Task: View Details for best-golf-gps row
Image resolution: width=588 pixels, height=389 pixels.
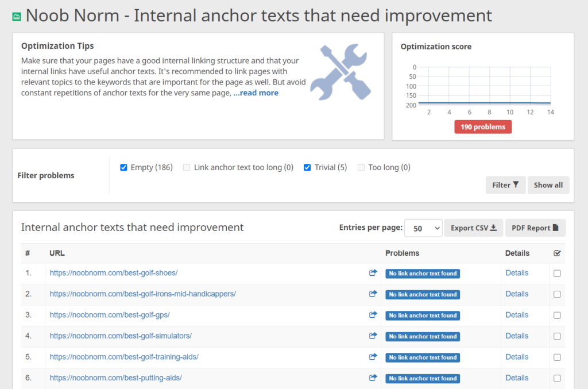Action: click(517, 315)
